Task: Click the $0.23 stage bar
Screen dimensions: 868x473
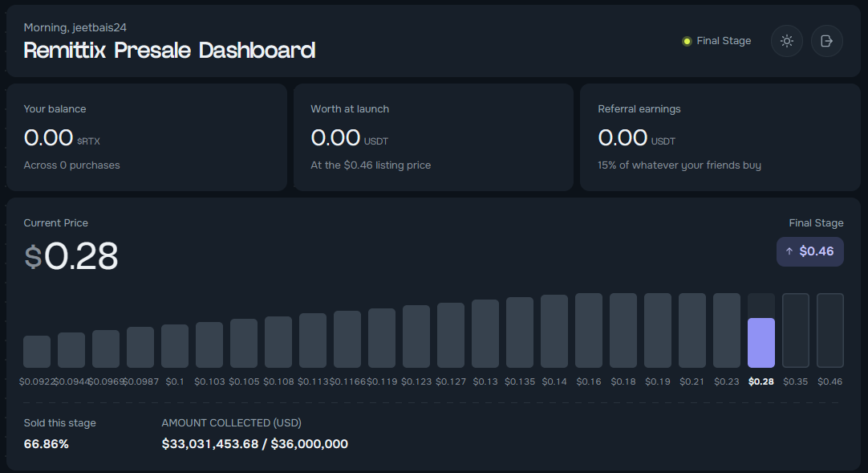Action: tap(726, 331)
